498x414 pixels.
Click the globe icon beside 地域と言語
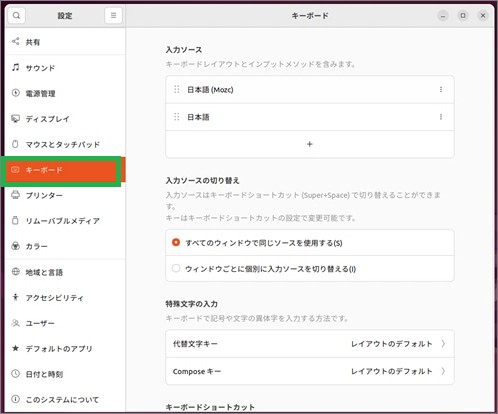click(x=15, y=272)
